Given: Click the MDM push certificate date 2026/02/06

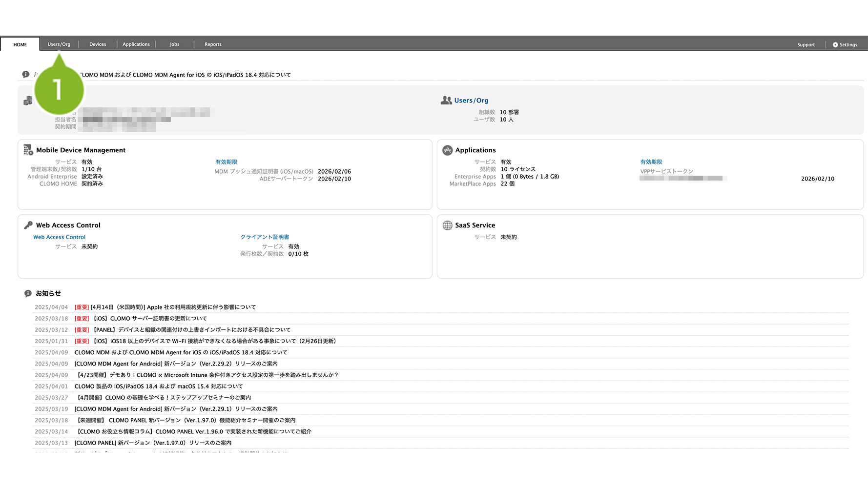Looking at the screenshot, I should point(334,172).
